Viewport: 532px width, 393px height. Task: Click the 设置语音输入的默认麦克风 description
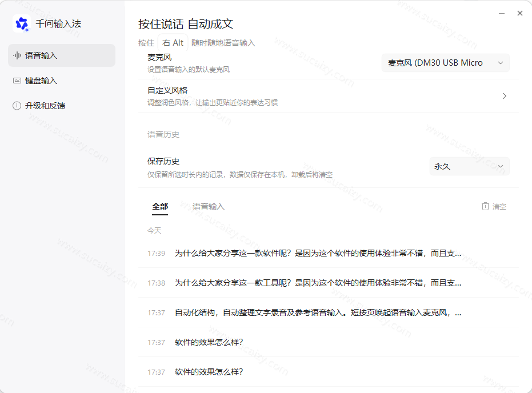pos(189,70)
